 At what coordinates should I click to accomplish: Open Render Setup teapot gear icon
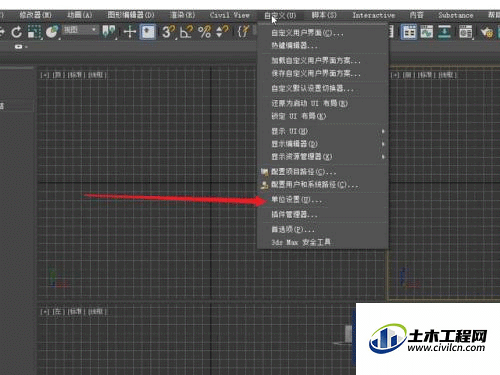tap(487, 32)
